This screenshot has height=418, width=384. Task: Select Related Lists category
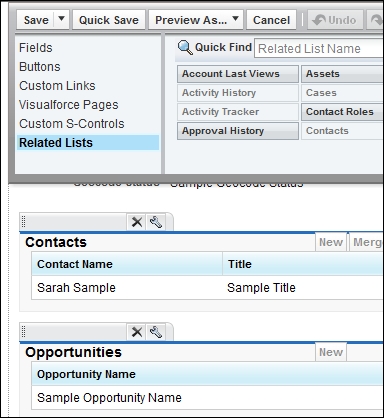(88, 143)
